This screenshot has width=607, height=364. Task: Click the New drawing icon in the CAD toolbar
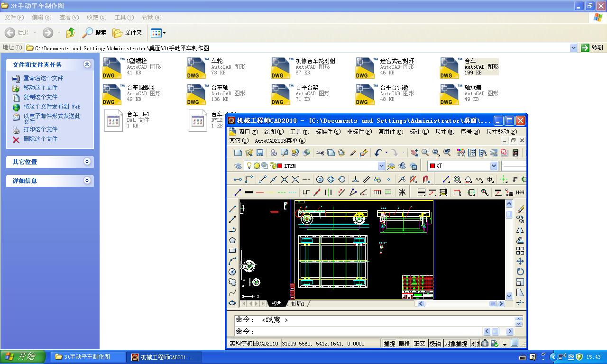(238, 153)
